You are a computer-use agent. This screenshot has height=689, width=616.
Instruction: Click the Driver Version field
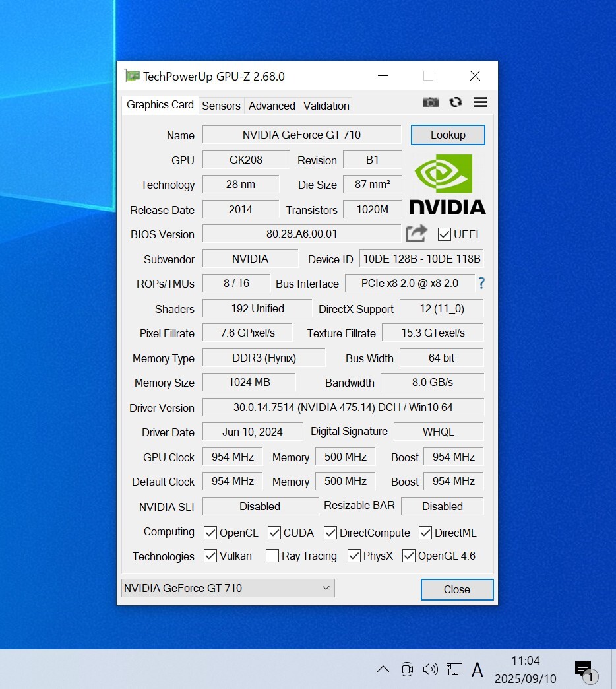343,407
